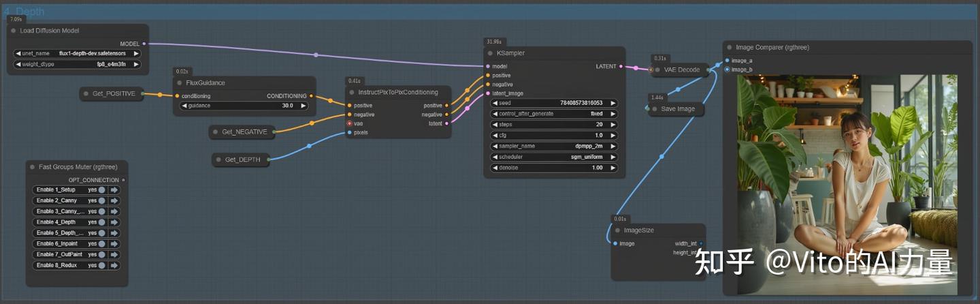Click the image input port on ImageSize
This screenshot has height=304, width=980.
[616, 243]
